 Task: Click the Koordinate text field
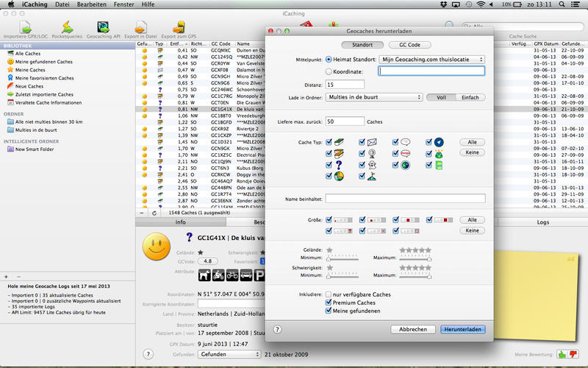(431, 71)
